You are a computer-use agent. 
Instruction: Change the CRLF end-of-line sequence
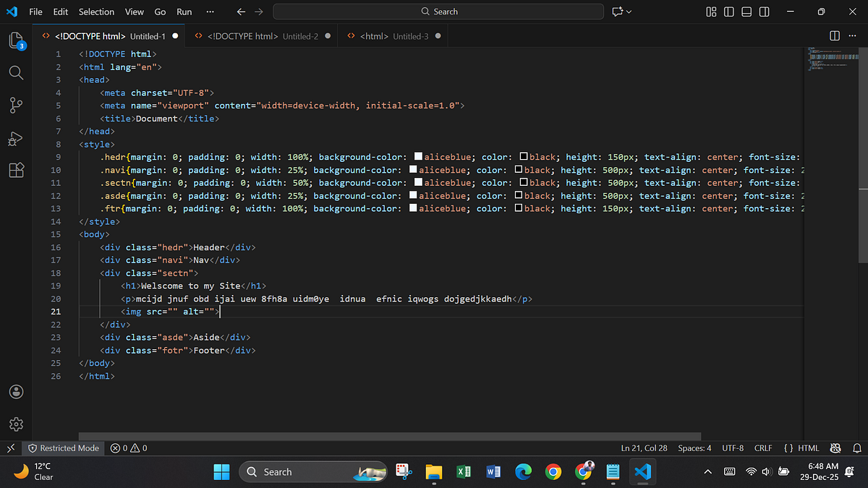[763, 448]
